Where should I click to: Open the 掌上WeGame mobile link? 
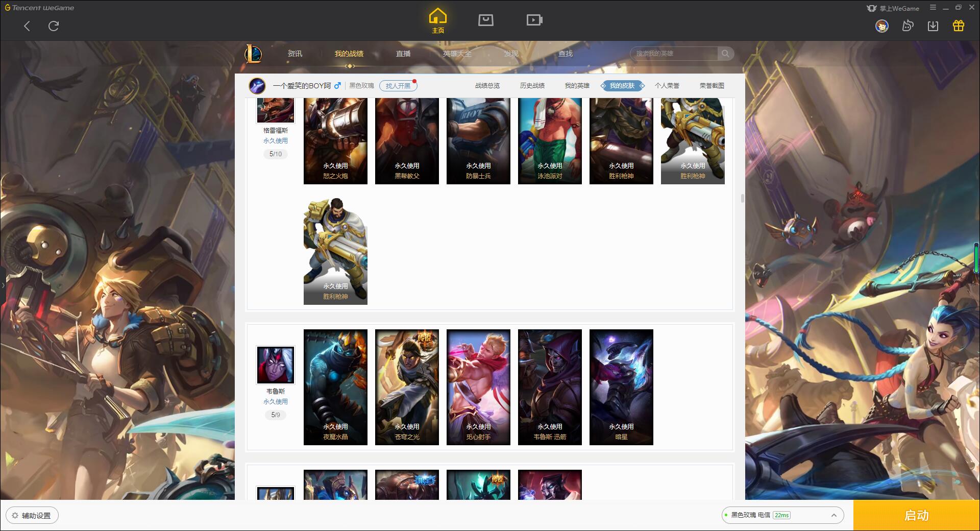coord(893,8)
